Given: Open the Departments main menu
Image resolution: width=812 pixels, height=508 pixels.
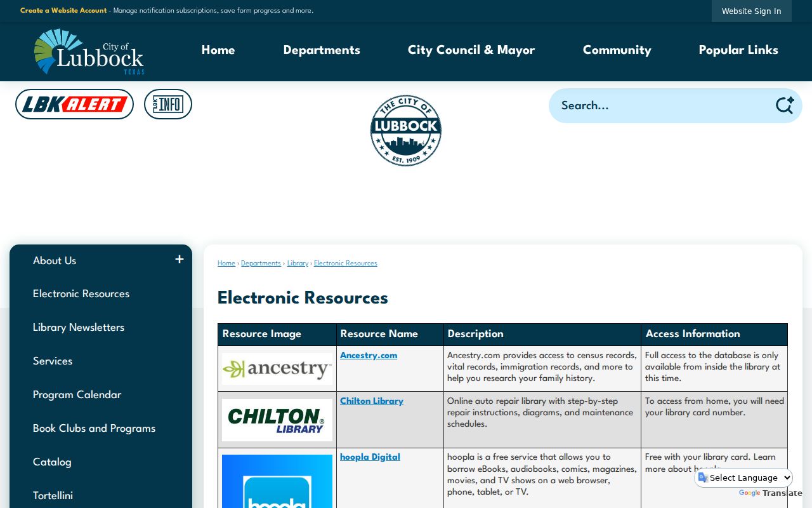Looking at the screenshot, I should point(322,50).
